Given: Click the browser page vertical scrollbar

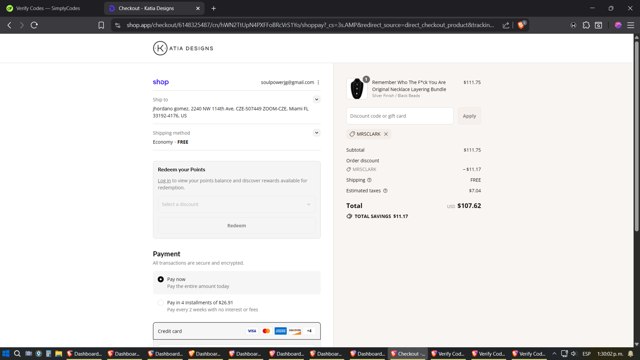Looking at the screenshot, I should pos(636,137).
